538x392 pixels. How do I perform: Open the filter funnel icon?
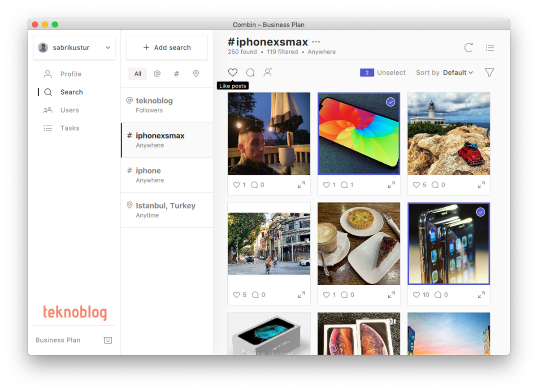click(x=489, y=73)
